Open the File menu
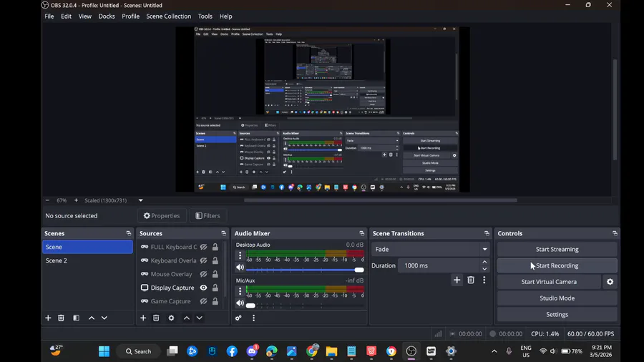The height and width of the screenshot is (362, 644). 49,16
